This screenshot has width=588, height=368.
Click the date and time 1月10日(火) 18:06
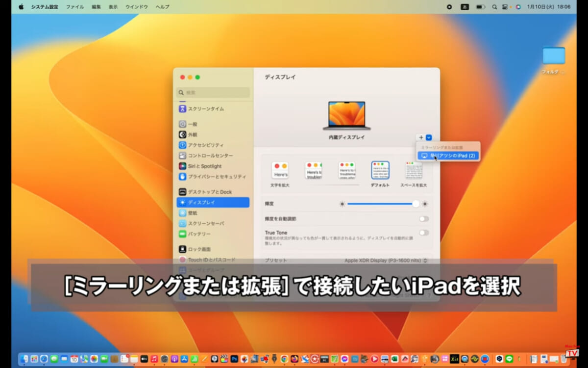[549, 7]
